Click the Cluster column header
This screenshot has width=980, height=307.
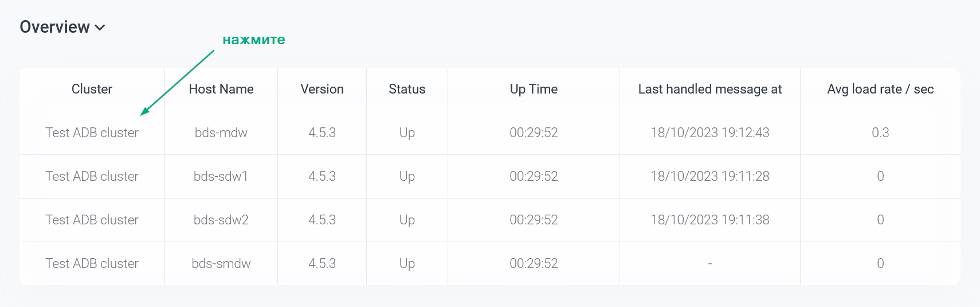[x=92, y=89]
